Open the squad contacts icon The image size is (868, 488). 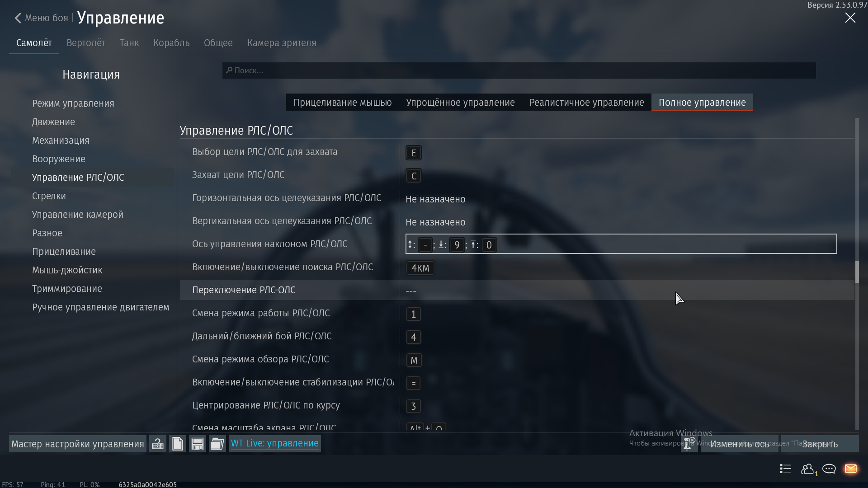pyautogui.click(x=808, y=469)
